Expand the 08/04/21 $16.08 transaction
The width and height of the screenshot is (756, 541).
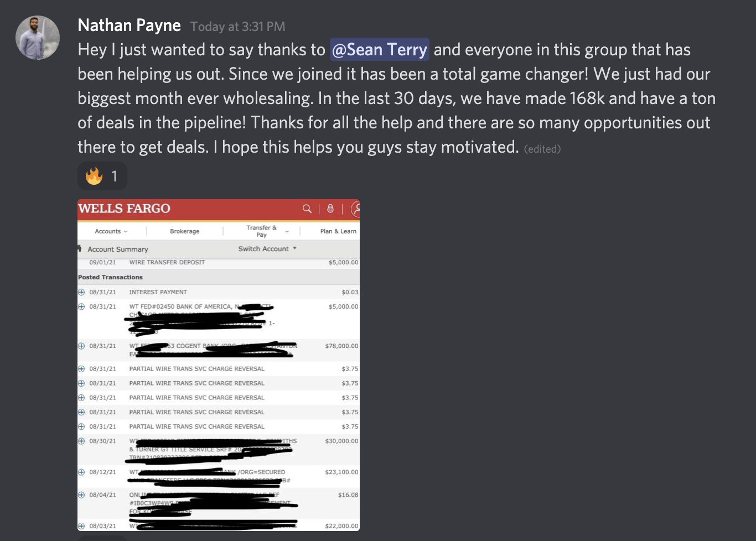[81, 495]
